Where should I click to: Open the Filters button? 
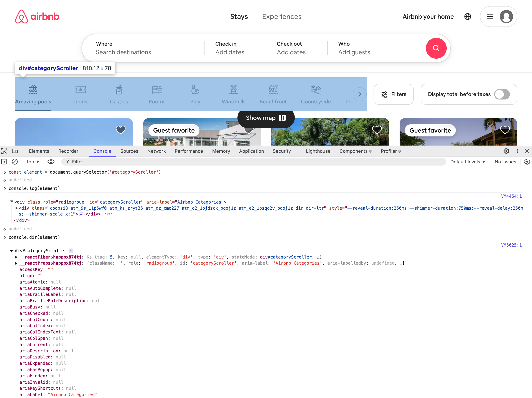[393, 94]
